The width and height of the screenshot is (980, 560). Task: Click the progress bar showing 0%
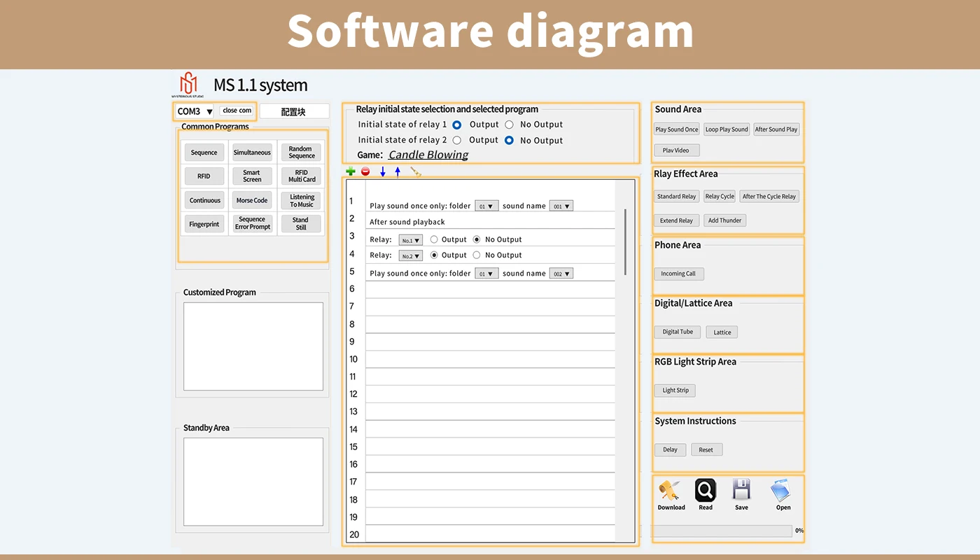722,531
